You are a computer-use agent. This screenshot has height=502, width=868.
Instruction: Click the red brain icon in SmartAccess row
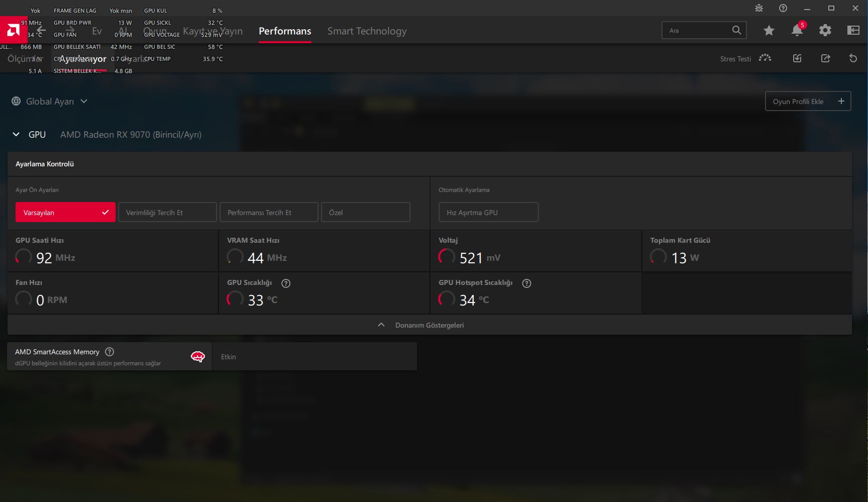[198, 357]
